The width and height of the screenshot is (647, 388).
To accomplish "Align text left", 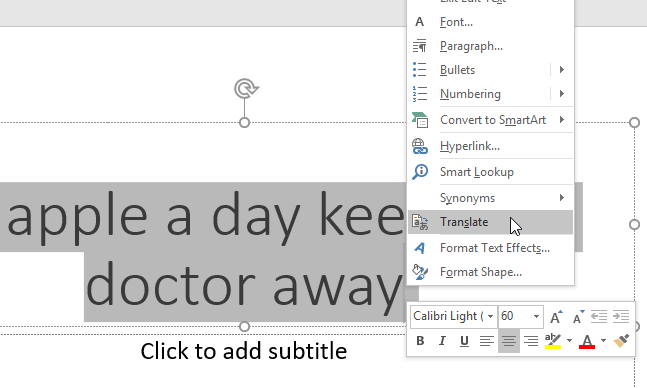I will click(x=486, y=341).
